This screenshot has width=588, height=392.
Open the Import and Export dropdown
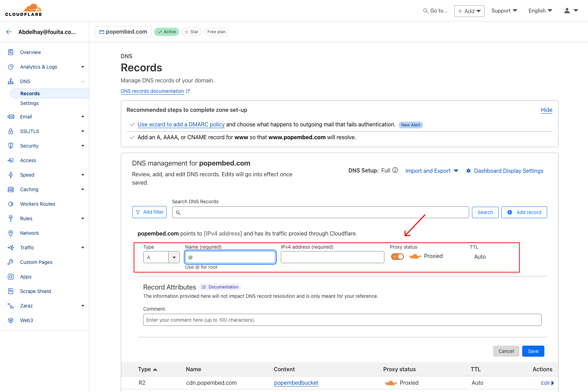coord(432,171)
